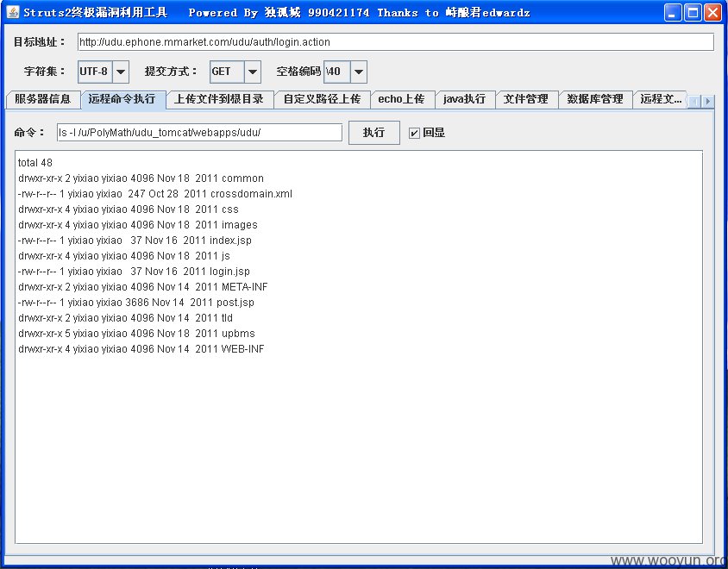728x569 pixels.
Task: Click the 'images' directory listing line
Action: 137,225
